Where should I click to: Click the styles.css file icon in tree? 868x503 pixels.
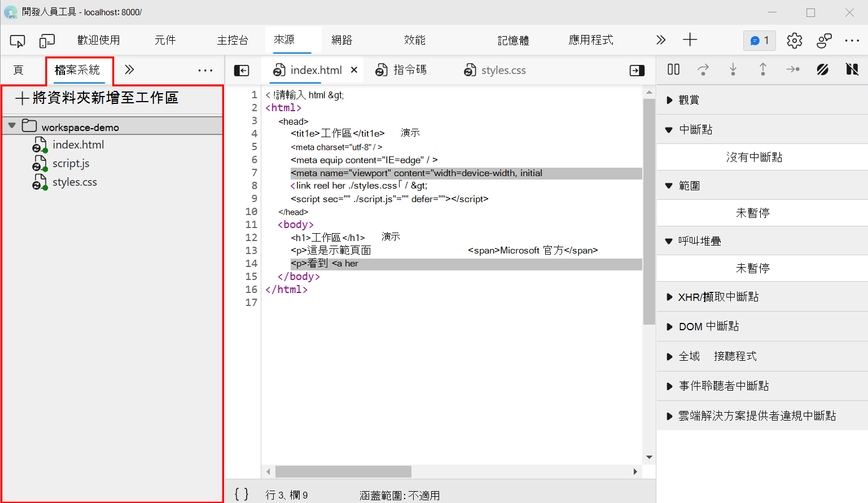click(40, 182)
